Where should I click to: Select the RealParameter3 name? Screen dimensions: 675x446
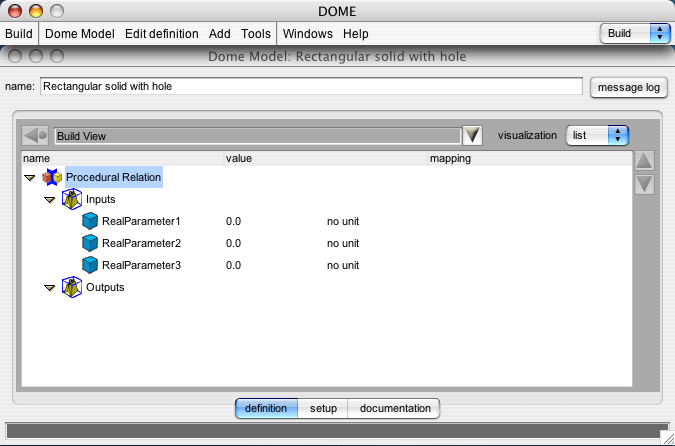tap(141, 265)
